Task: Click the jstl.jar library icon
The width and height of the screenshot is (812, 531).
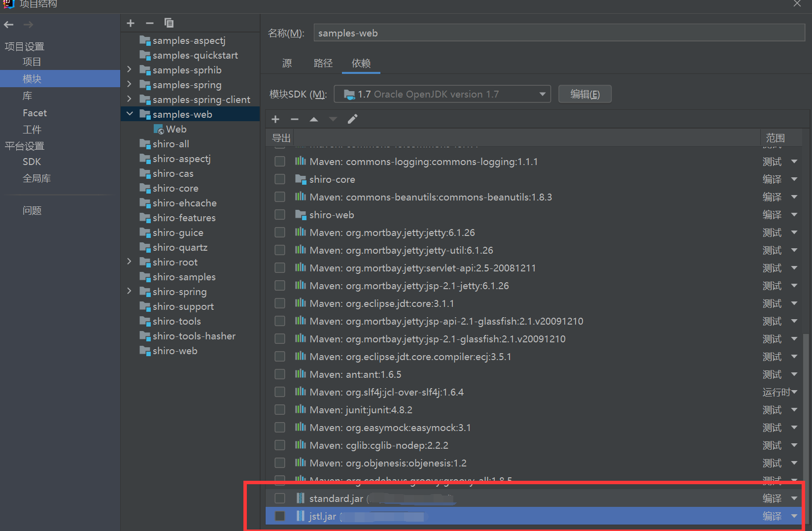Action: 301,516
